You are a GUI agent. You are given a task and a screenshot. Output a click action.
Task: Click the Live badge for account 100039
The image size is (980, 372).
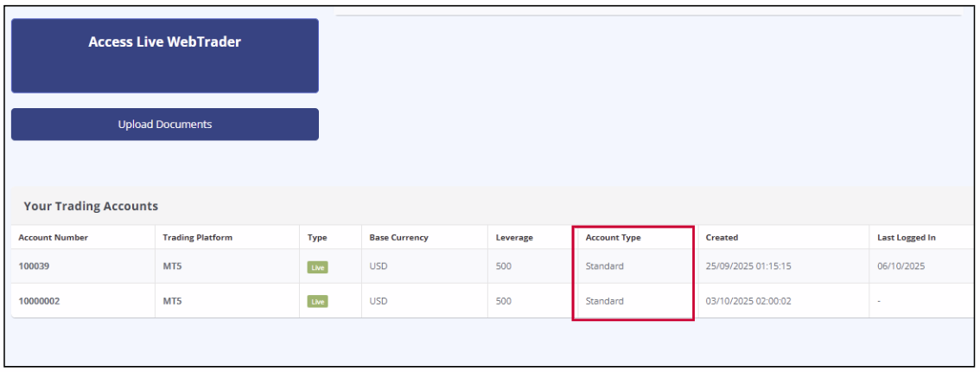[x=317, y=267]
